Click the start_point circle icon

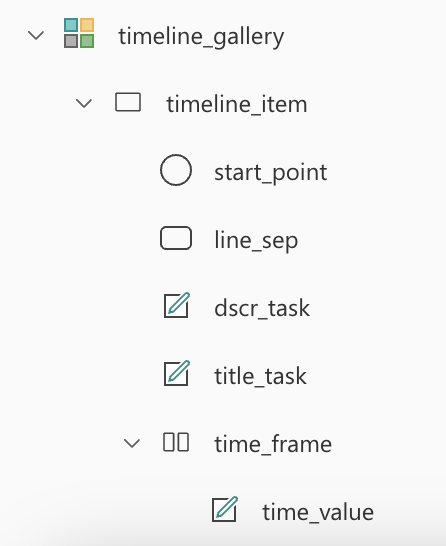coord(176,170)
